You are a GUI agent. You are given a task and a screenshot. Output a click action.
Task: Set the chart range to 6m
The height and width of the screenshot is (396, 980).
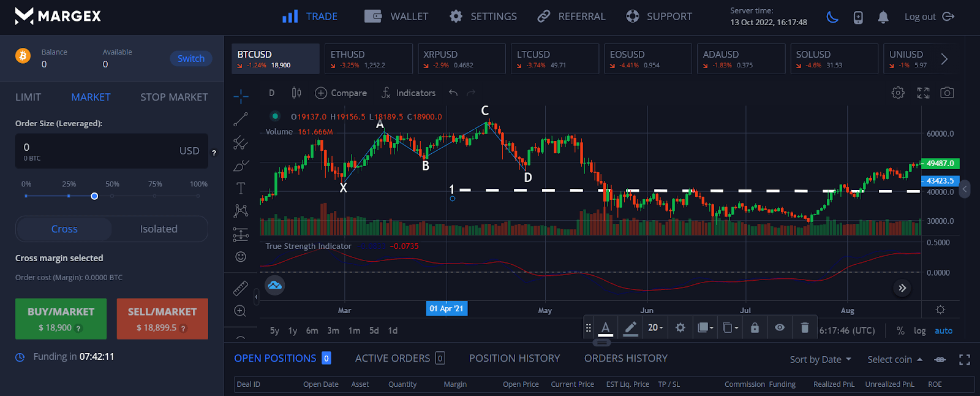point(312,330)
